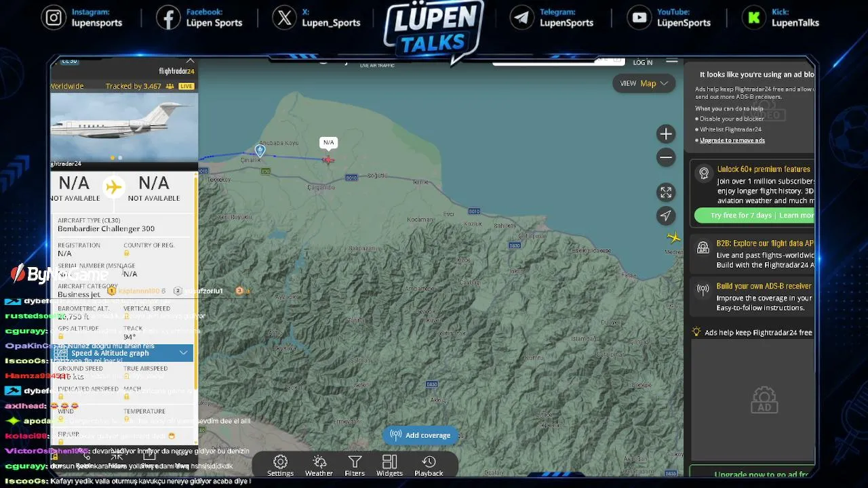Click the LOG IN link
Screen dimensions: 868x488
tap(643, 62)
